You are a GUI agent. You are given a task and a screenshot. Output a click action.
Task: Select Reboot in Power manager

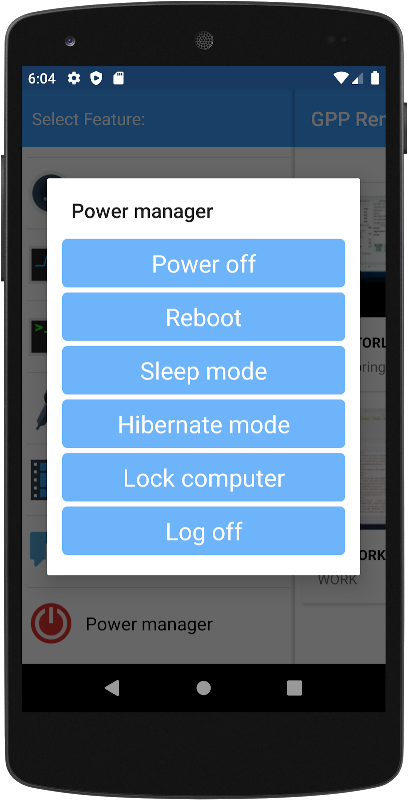203,317
